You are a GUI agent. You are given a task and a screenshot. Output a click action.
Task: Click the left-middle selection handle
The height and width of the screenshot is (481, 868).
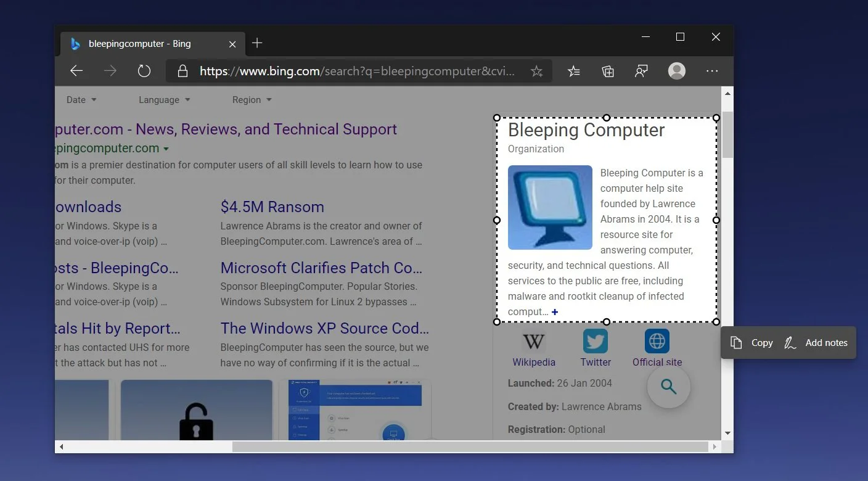(497, 220)
